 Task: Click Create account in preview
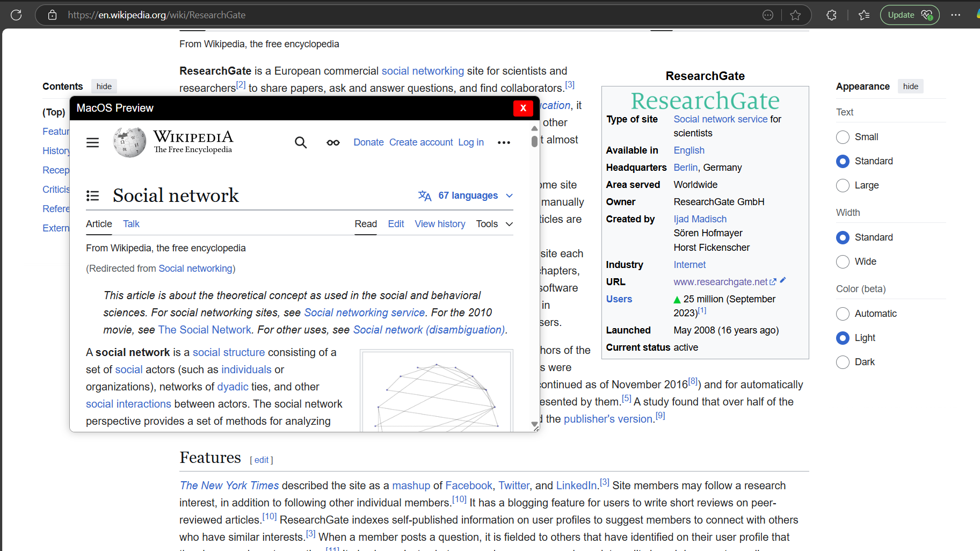pyautogui.click(x=421, y=142)
